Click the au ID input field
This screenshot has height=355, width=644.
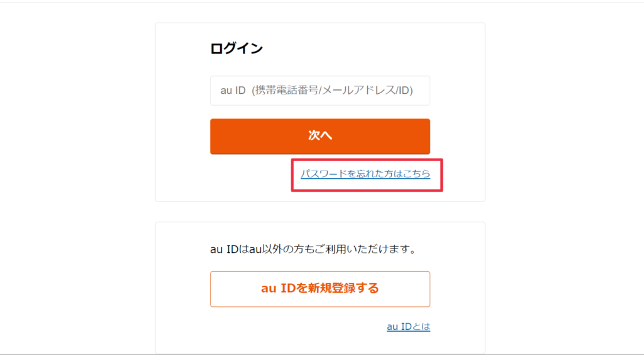tap(319, 91)
